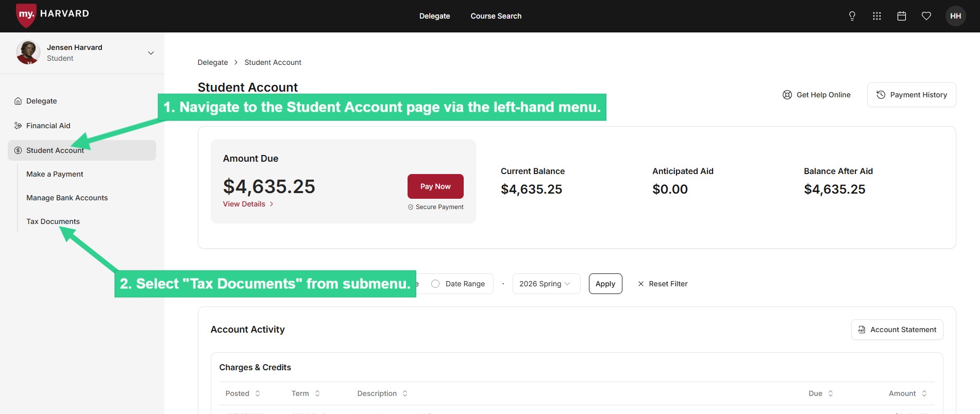Click the Delegate breadcrumb link
Image resolution: width=980 pixels, height=414 pixels.
pos(213,62)
